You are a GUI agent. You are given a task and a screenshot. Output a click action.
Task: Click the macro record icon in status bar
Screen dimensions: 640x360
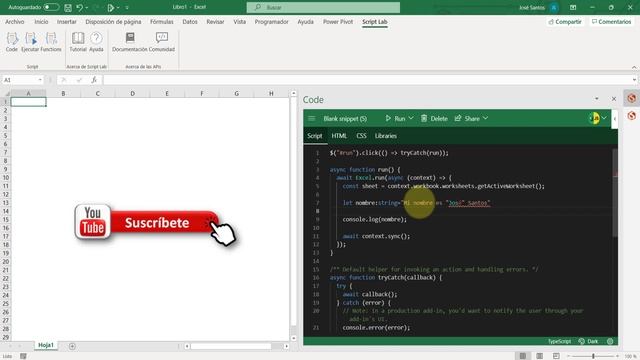pyautogui.click(x=23, y=356)
